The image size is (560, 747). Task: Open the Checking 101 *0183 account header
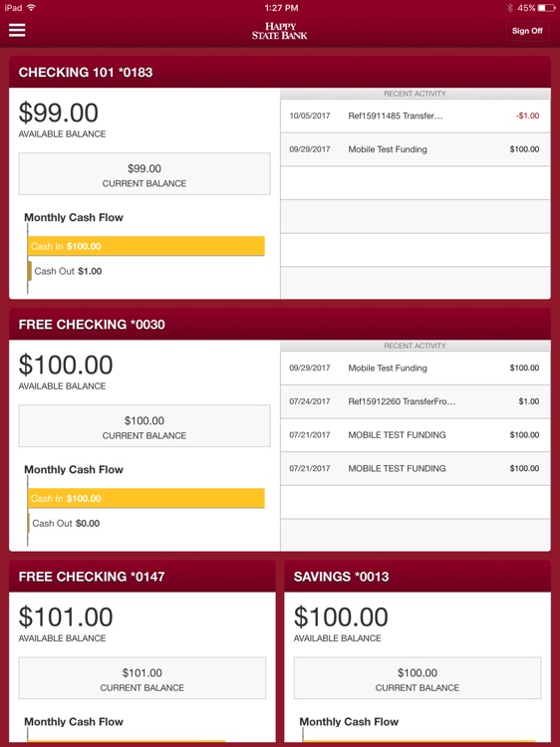(x=280, y=72)
